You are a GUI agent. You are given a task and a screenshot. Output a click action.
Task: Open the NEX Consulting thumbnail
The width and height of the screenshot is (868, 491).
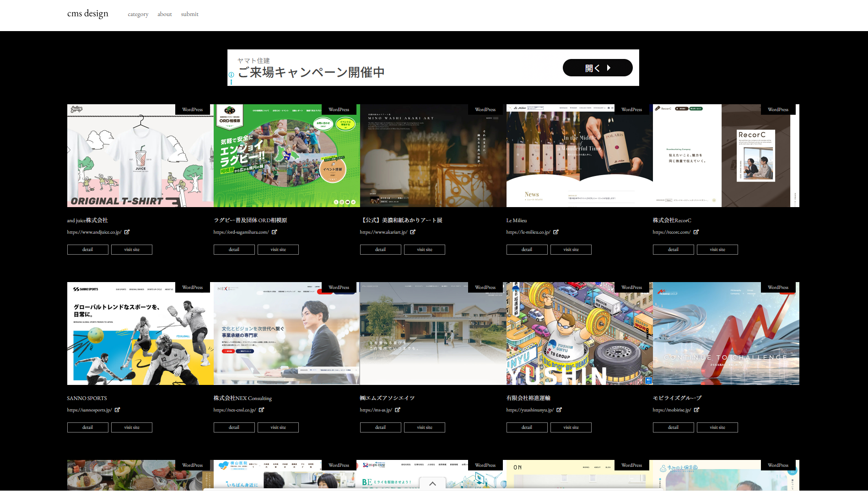point(287,333)
